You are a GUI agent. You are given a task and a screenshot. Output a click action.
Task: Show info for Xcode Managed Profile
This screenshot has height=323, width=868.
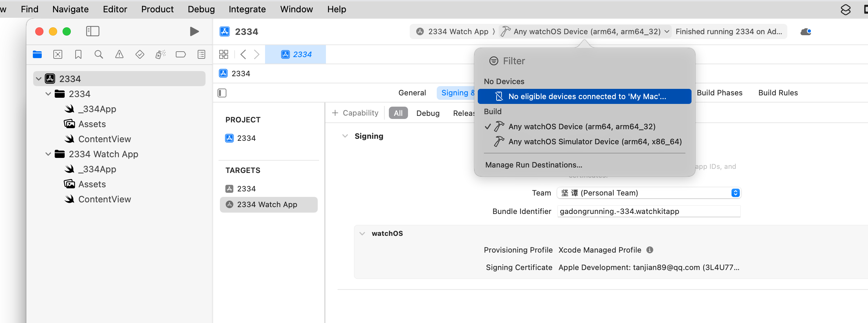pyautogui.click(x=650, y=250)
